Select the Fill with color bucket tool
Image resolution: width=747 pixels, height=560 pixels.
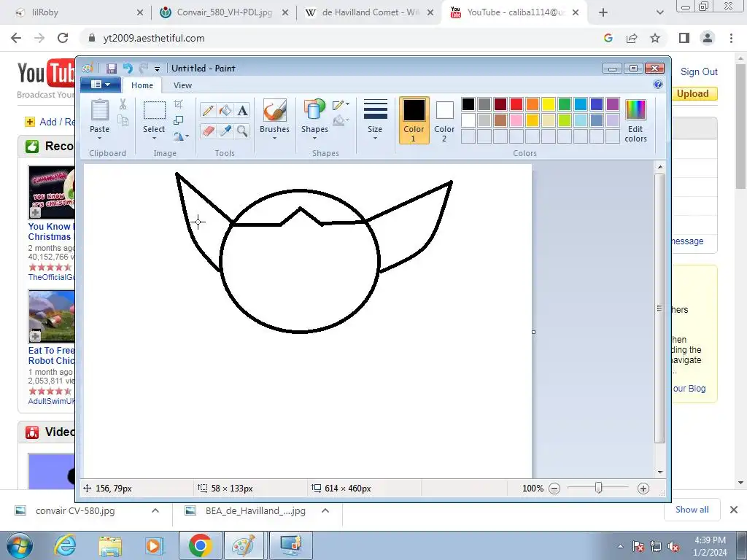[x=225, y=111]
